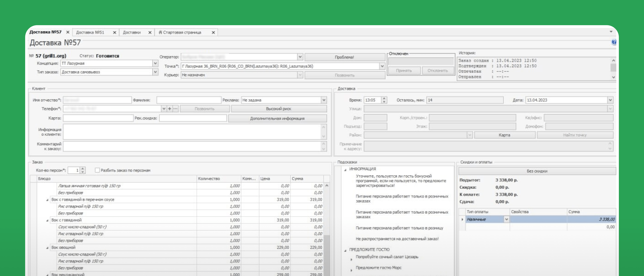Click the Фамилия input field
This screenshot has height=276, width=644.
189,100
